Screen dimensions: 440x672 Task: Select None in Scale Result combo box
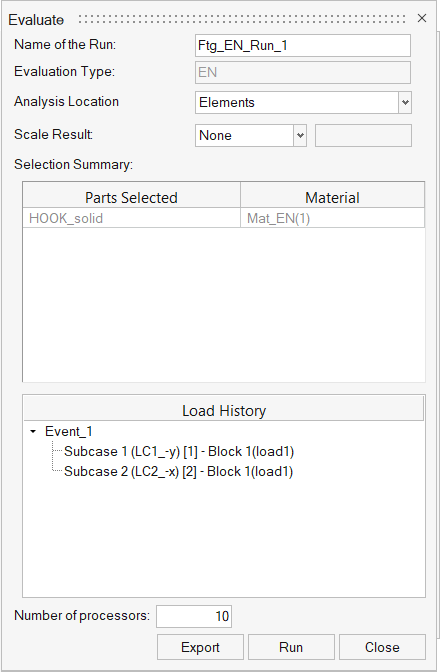(x=245, y=135)
